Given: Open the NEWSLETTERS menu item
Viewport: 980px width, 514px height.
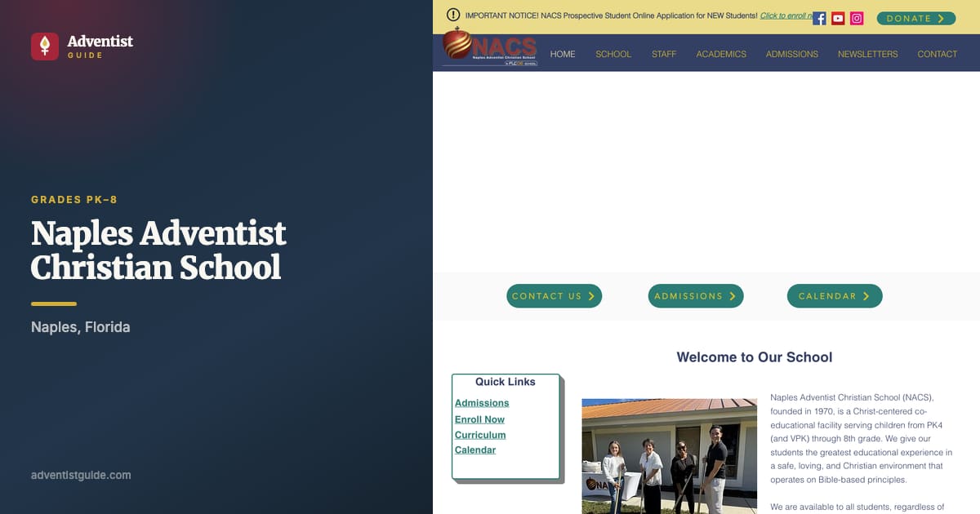Looking at the screenshot, I should [867, 54].
